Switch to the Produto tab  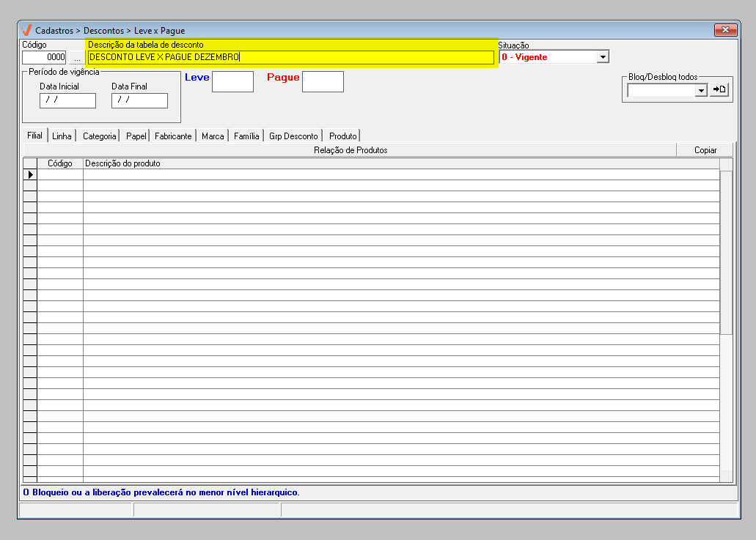[x=343, y=136]
